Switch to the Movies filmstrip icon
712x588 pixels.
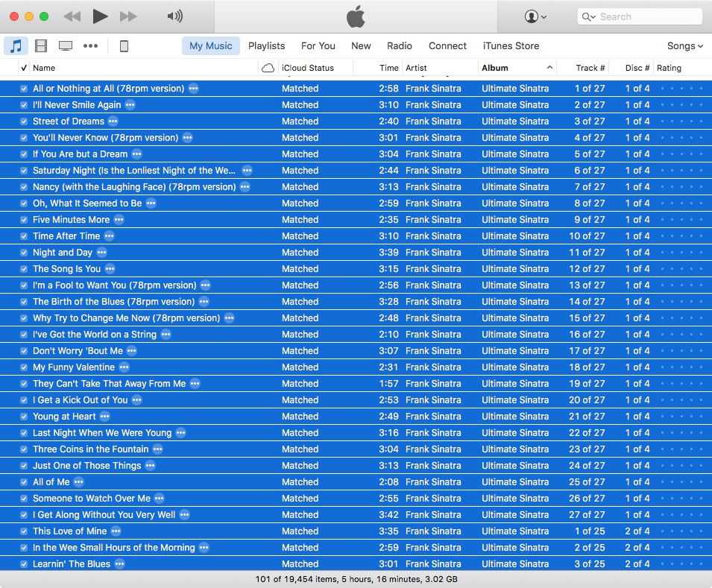[x=41, y=46]
